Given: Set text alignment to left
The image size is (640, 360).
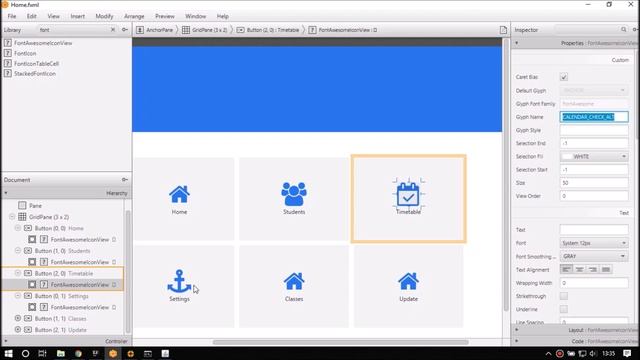Looking at the screenshot, I should coord(567,269).
